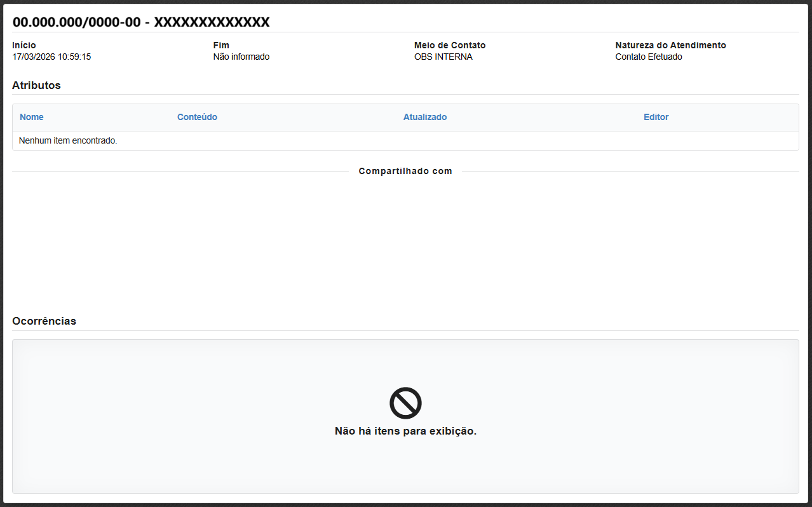Sort attributes by Atualizado column
Image resolution: width=812 pixels, height=507 pixels.
[x=424, y=117]
